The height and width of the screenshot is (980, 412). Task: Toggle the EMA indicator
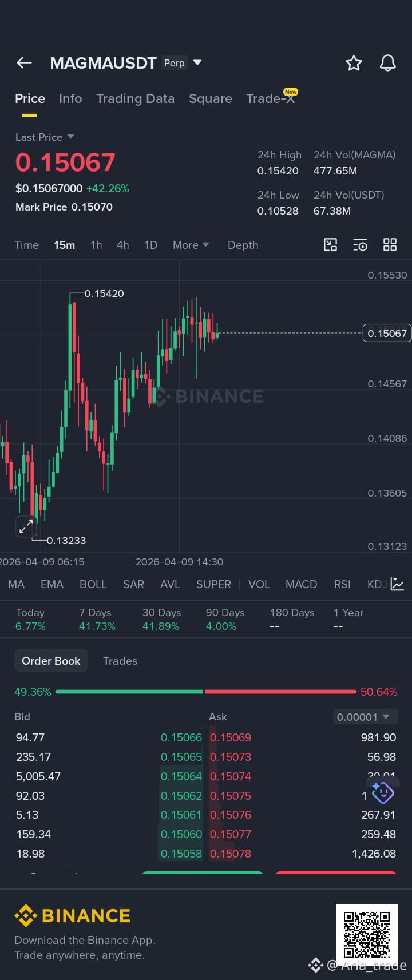coord(51,584)
